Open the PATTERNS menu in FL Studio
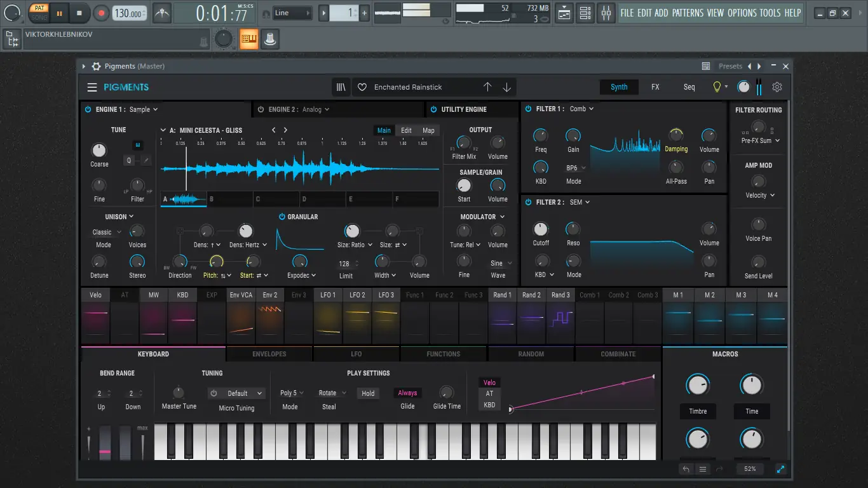Viewport: 868px width, 488px height. 688,13
